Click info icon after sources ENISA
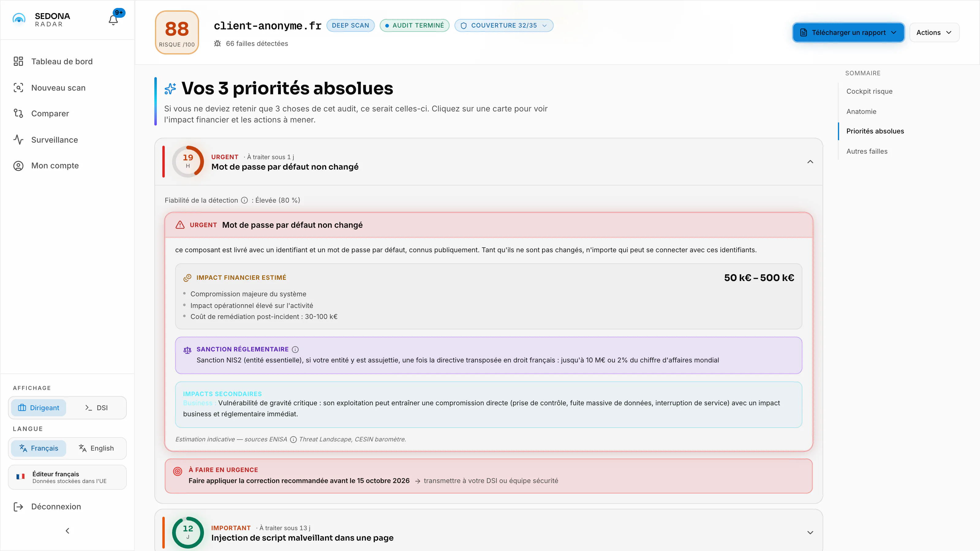Image resolution: width=980 pixels, height=551 pixels. [x=293, y=440]
